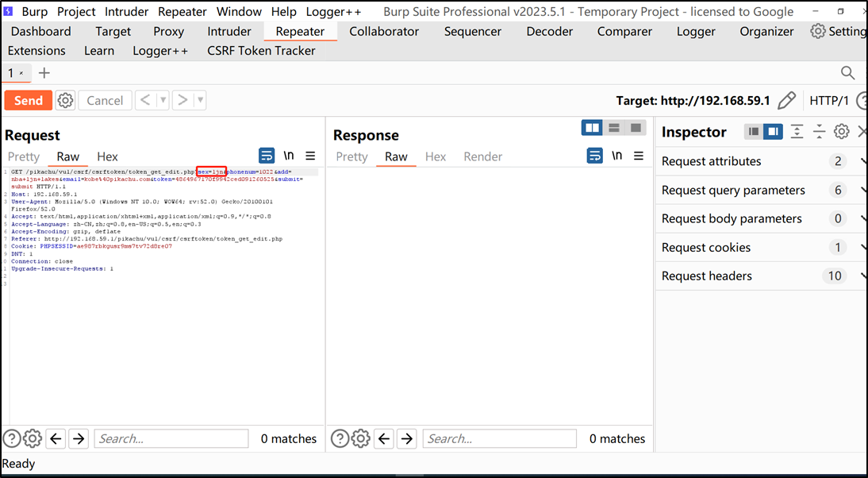
Task: Click HTTP/1 protocol selector
Action: coord(828,100)
